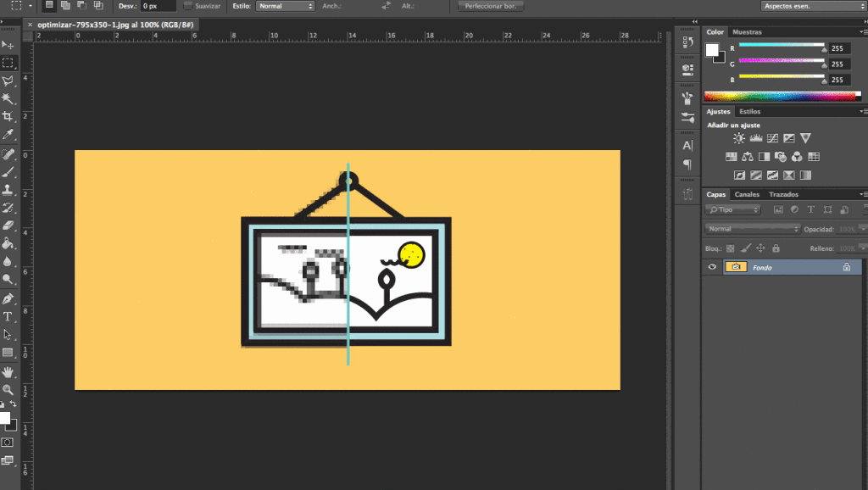This screenshot has width=868, height=490.
Task: Select the Crop tool
Action: [8, 117]
